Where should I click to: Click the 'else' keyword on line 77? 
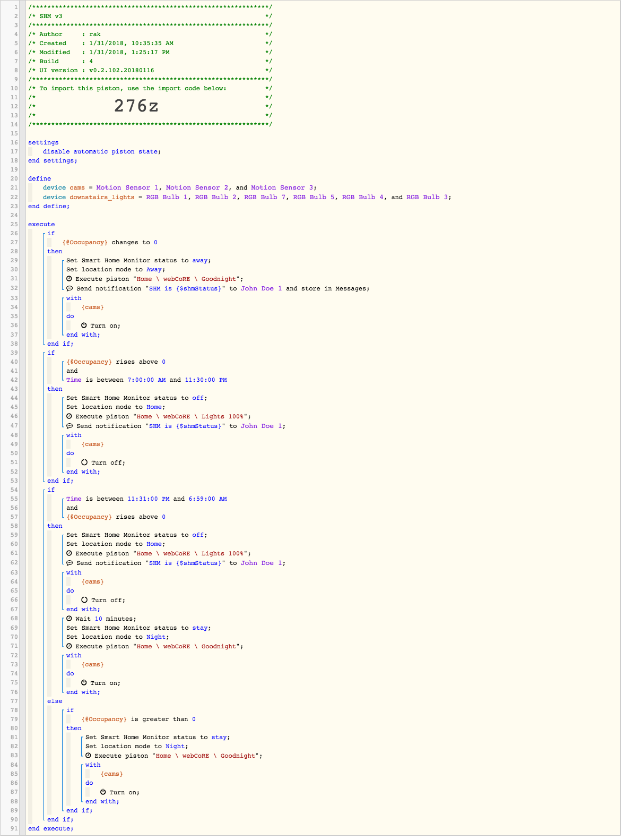[x=55, y=701]
